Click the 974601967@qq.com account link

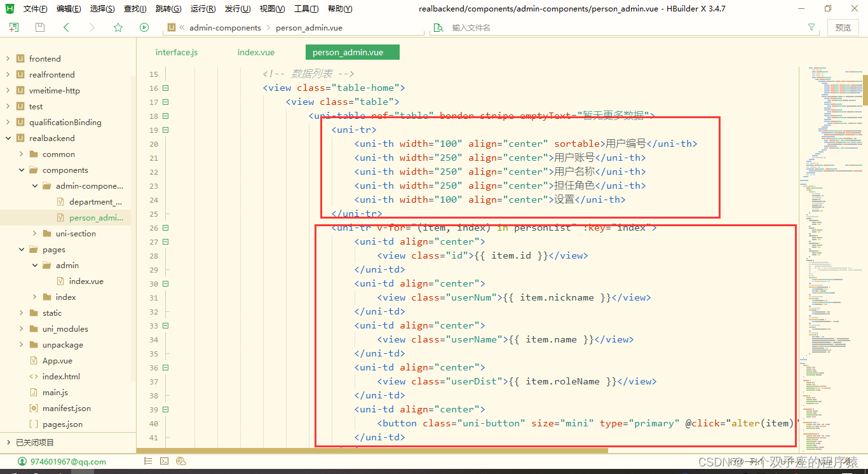click(68, 462)
